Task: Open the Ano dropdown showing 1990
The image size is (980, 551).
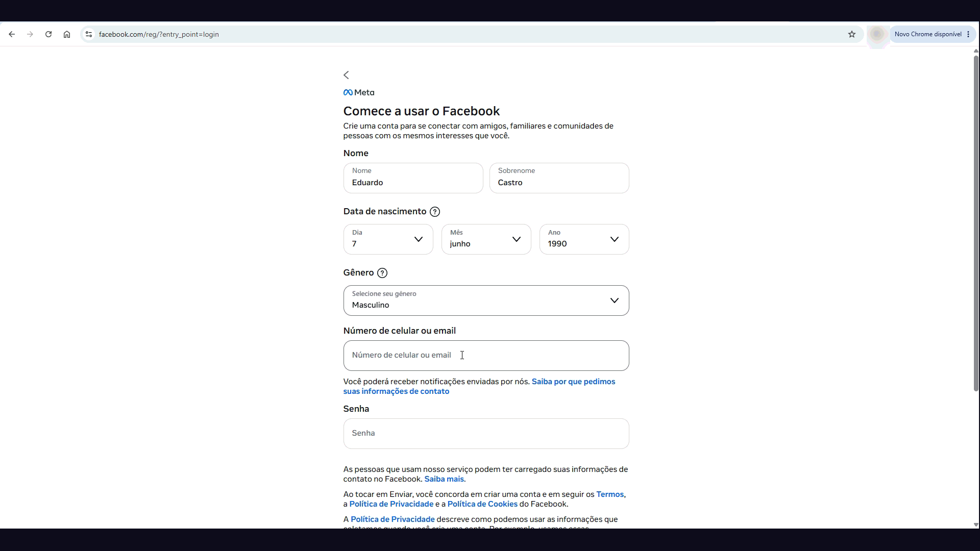Action: click(584, 239)
